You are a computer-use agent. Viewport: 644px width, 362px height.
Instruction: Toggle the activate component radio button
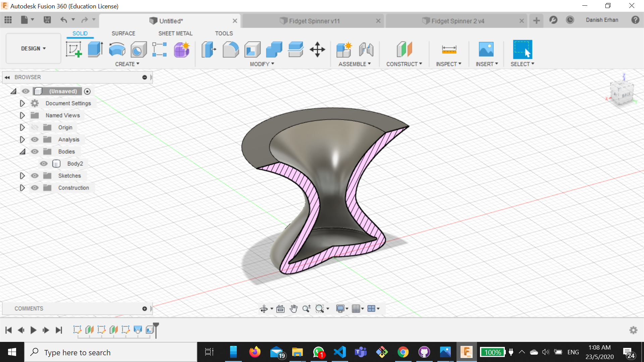point(87,91)
